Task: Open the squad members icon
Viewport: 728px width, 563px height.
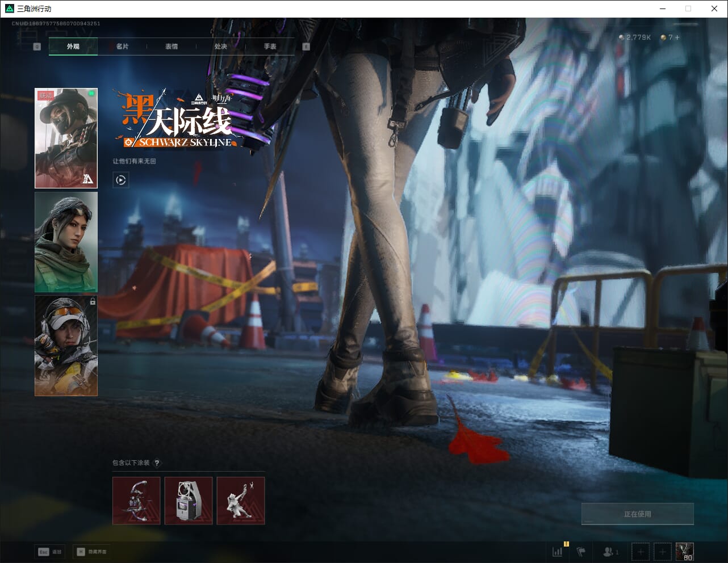Action: pos(610,552)
